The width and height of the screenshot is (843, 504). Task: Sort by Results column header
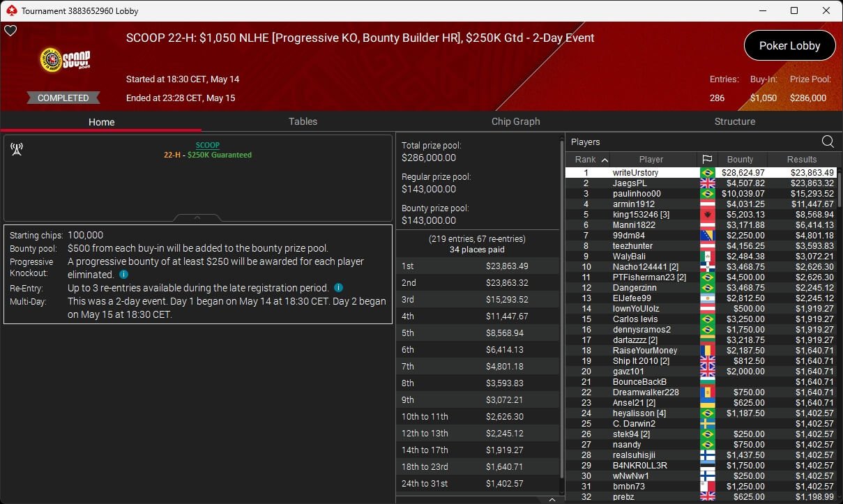[x=802, y=160]
